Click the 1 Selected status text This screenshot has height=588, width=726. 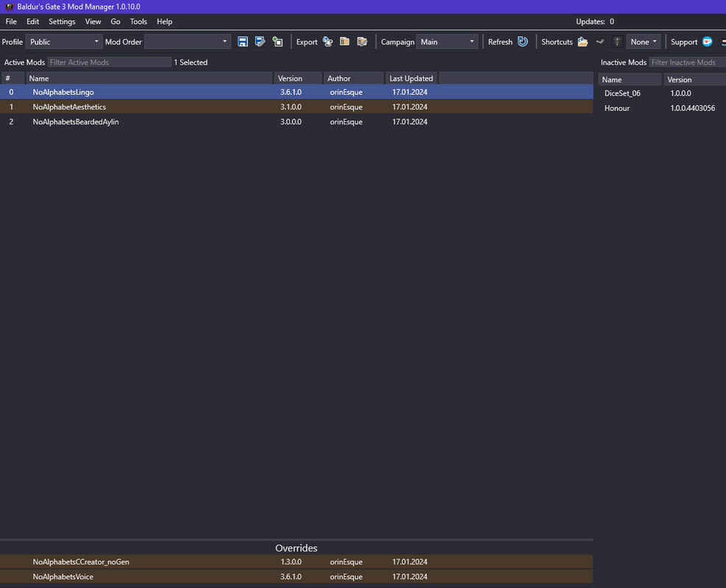coord(191,62)
